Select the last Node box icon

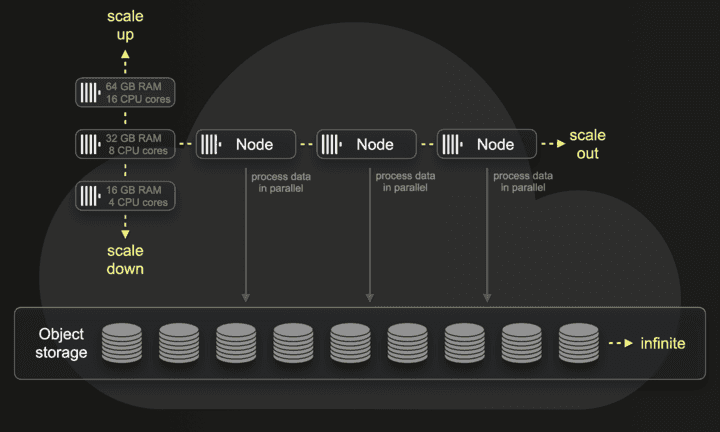[x=452, y=144]
